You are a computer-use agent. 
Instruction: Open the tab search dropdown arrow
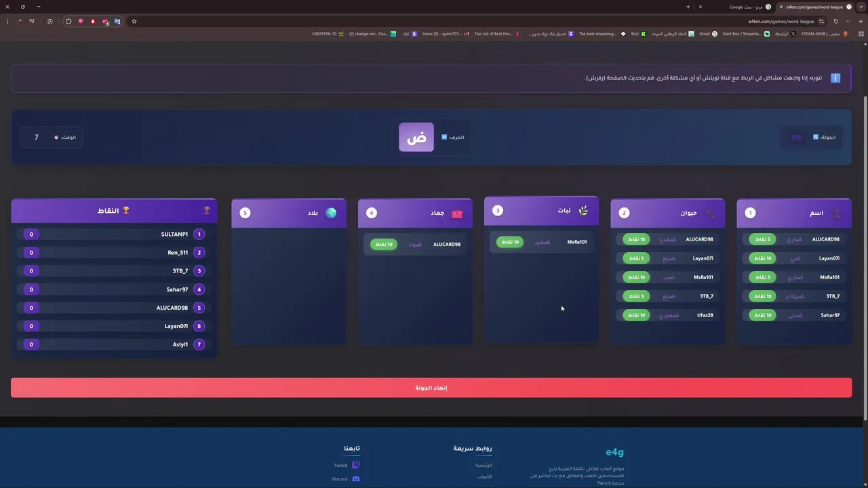click(861, 7)
